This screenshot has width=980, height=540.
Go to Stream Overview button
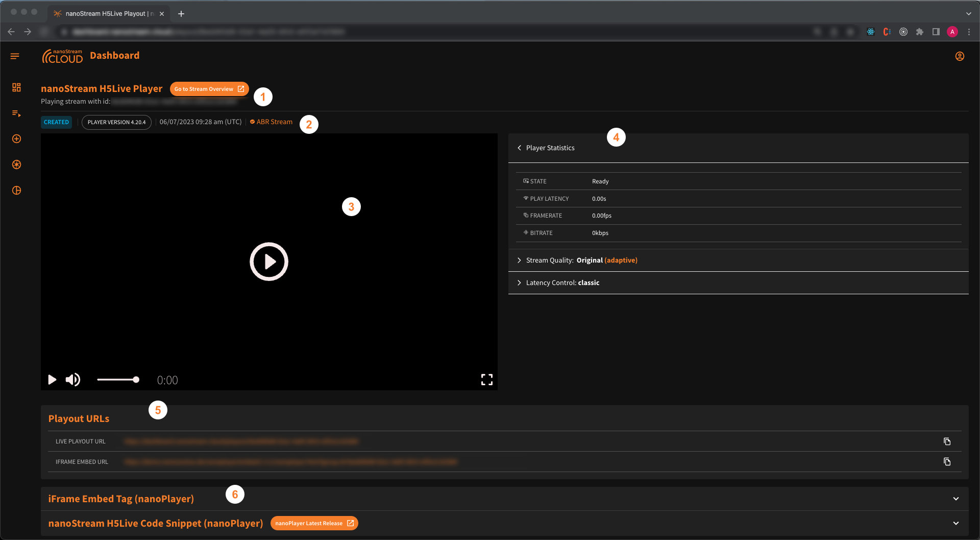pyautogui.click(x=209, y=89)
